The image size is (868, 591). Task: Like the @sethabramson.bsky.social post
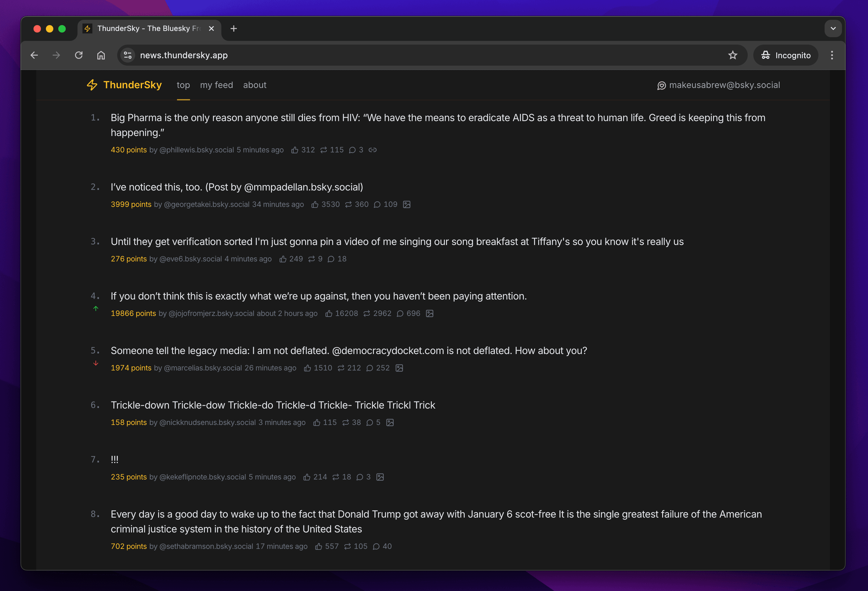coord(318,546)
